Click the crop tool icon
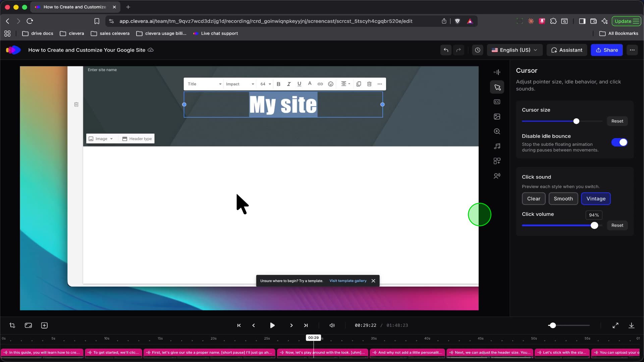This screenshot has height=362, width=644. [12, 325]
